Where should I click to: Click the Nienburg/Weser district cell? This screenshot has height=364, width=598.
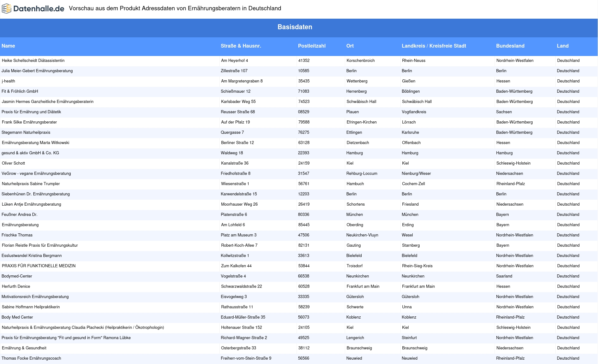[x=416, y=174]
